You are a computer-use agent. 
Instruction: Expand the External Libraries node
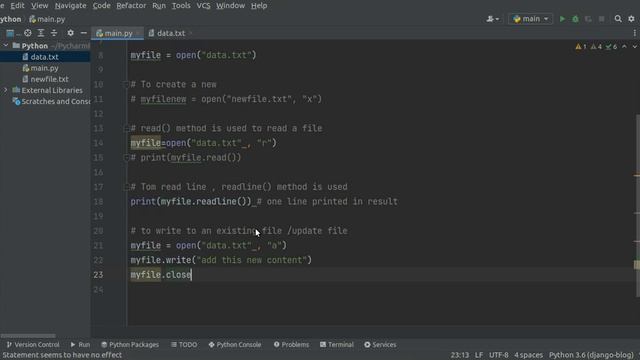coord(6,90)
